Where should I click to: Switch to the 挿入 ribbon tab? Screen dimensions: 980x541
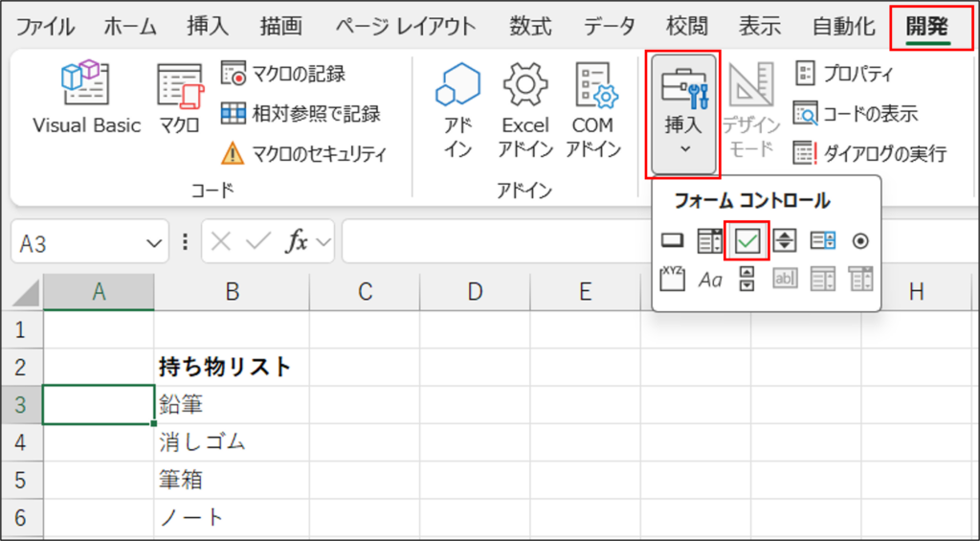208,26
